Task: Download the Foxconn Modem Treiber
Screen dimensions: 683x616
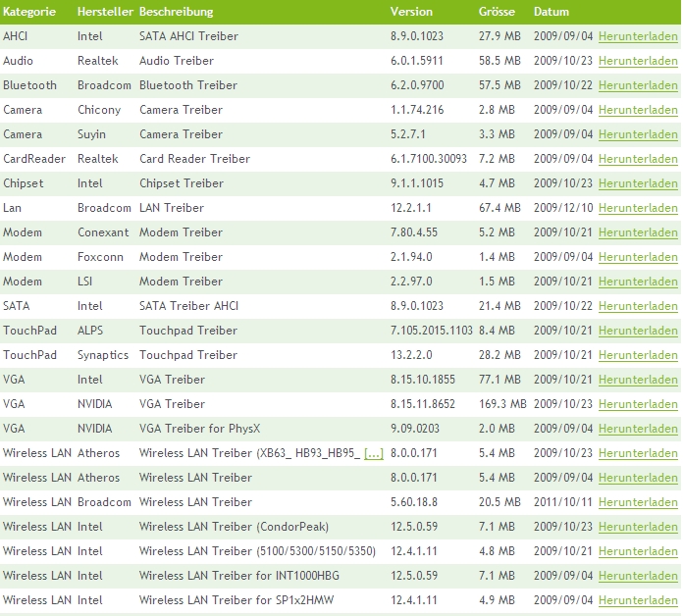Action: (x=638, y=257)
